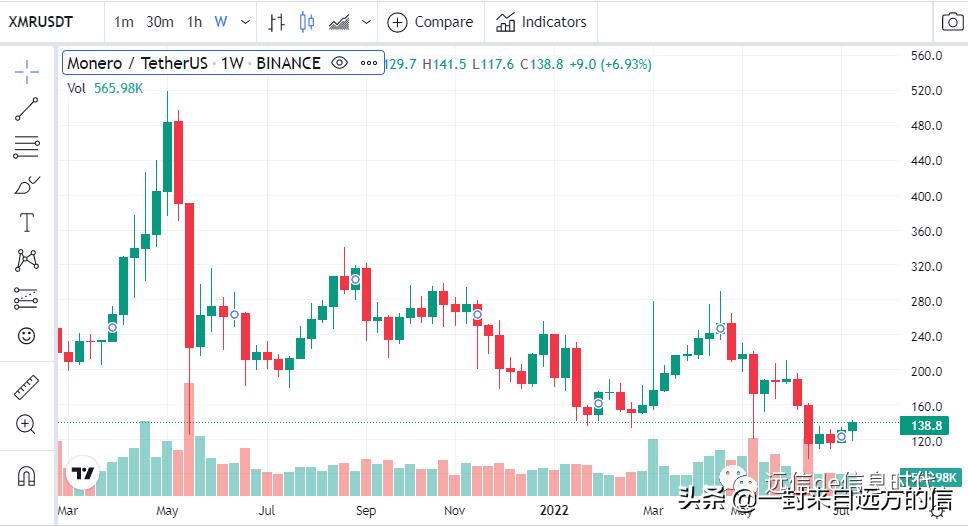Open the emoji icons tool
The width and height of the screenshot is (968, 526).
27,335
